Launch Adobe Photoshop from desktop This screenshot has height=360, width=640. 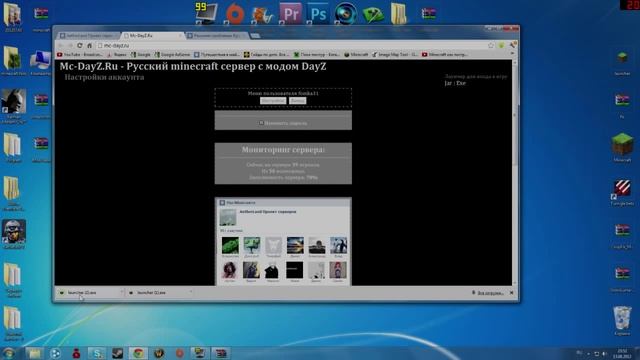coord(318,13)
